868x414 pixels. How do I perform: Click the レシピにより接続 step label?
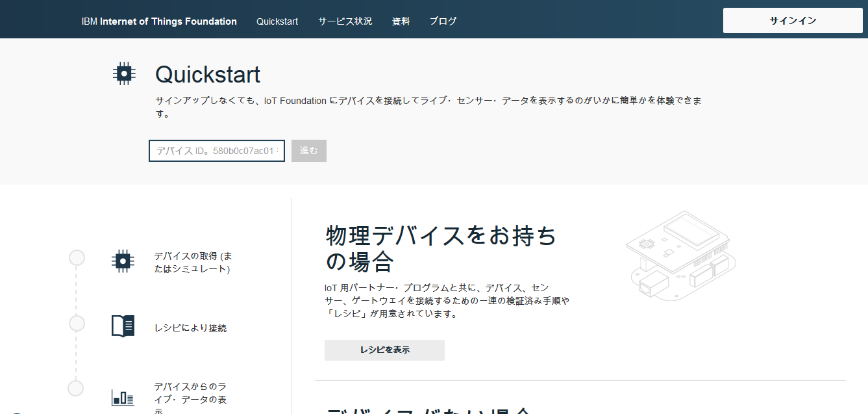click(190, 328)
